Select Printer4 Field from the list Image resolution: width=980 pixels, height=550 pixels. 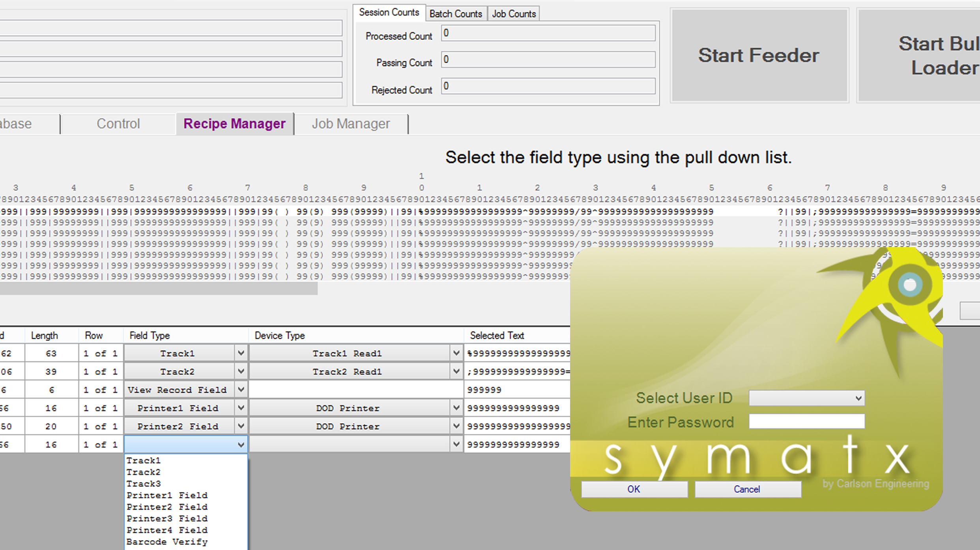pyautogui.click(x=167, y=530)
